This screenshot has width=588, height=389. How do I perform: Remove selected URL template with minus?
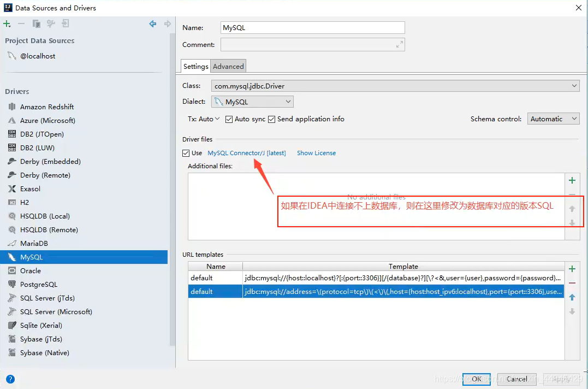click(572, 283)
